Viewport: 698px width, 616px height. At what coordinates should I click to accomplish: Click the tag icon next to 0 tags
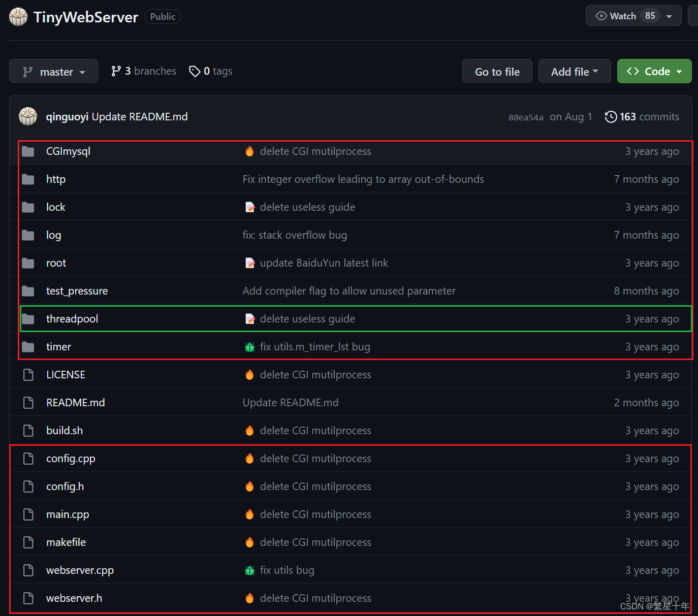point(196,71)
